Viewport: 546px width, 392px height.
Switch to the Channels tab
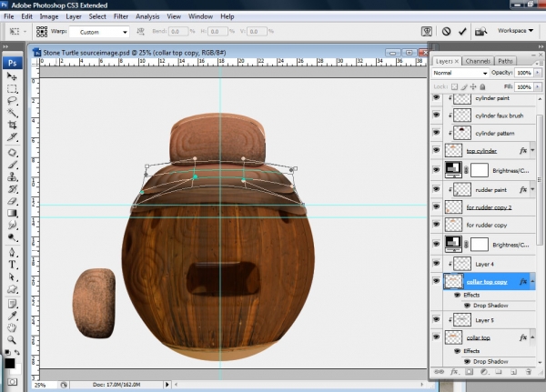point(478,61)
